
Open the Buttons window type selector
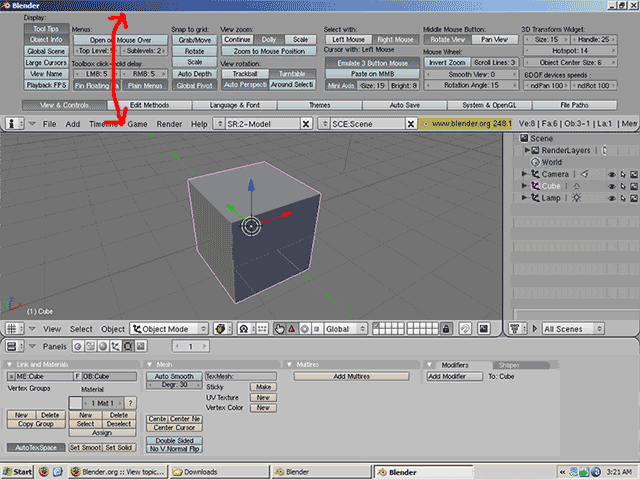click(x=15, y=346)
